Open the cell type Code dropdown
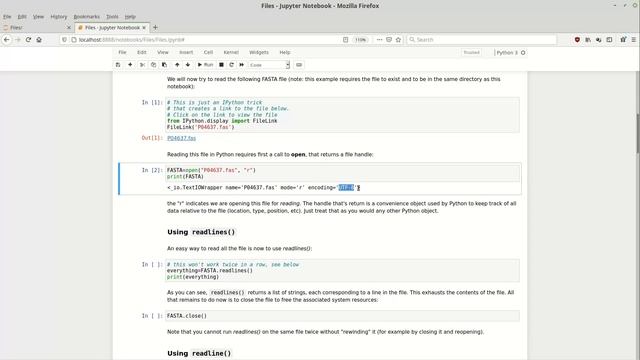The width and height of the screenshot is (640, 360). pyautogui.click(x=269, y=65)
